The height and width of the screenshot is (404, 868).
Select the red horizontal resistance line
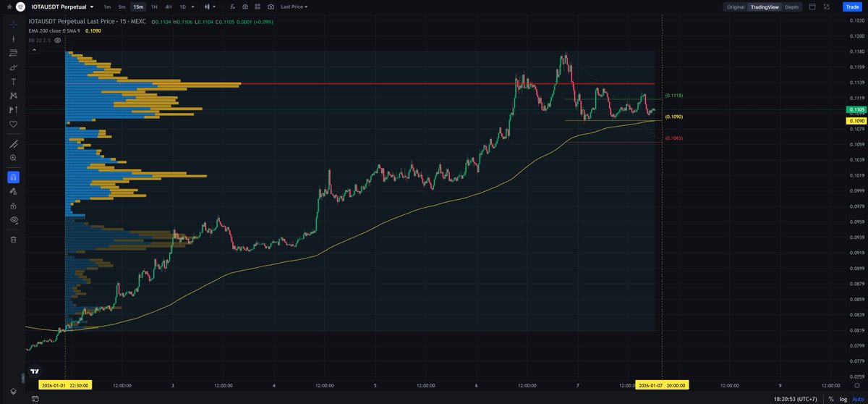pos(448,83)
